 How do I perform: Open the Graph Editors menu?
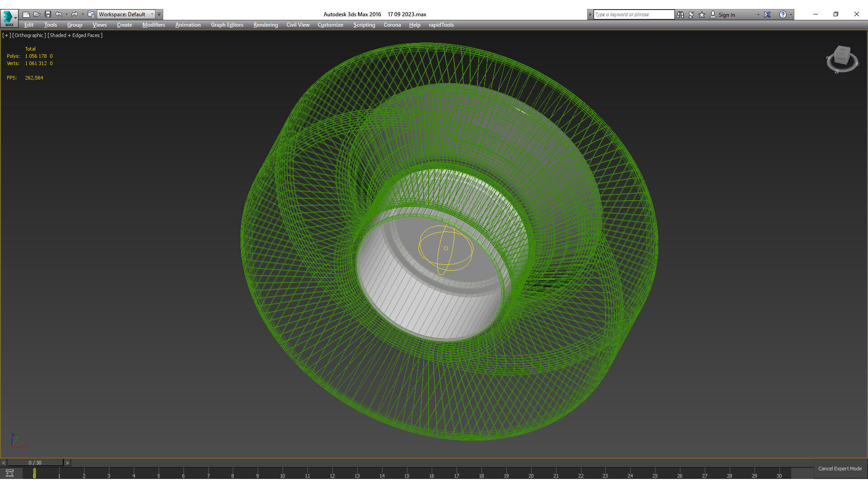click(227, 25)
